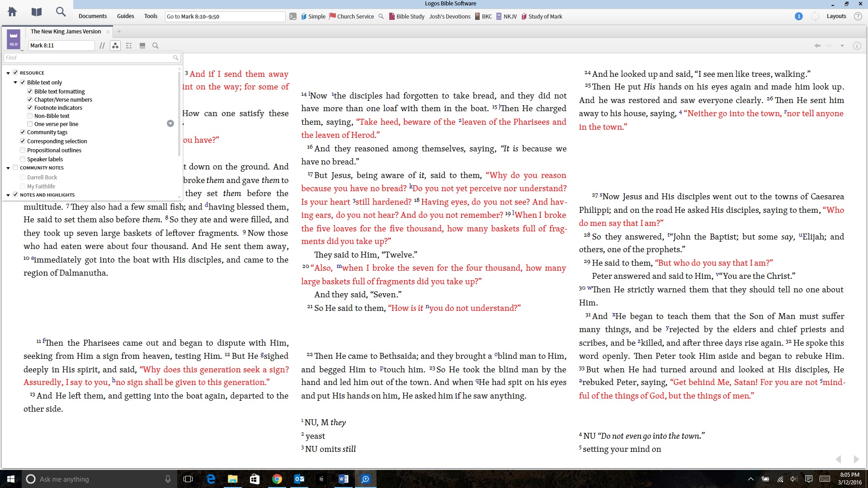Disable the Footnote indicators checkbox
Viewport: 868px width, 488px height.
click(x=30, y=108)
